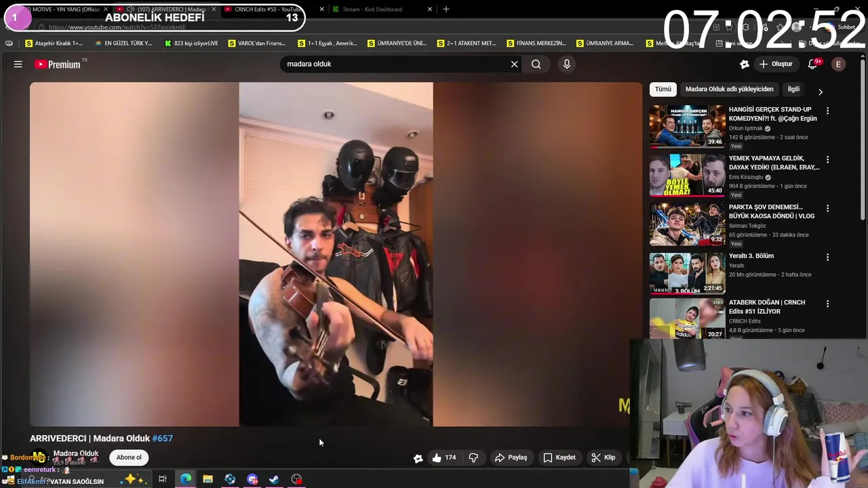Viewport: 868px width, 488px height.
Task: Open 'VAROL'dan Finans...' bookmark
Action: tap(258, 43)
